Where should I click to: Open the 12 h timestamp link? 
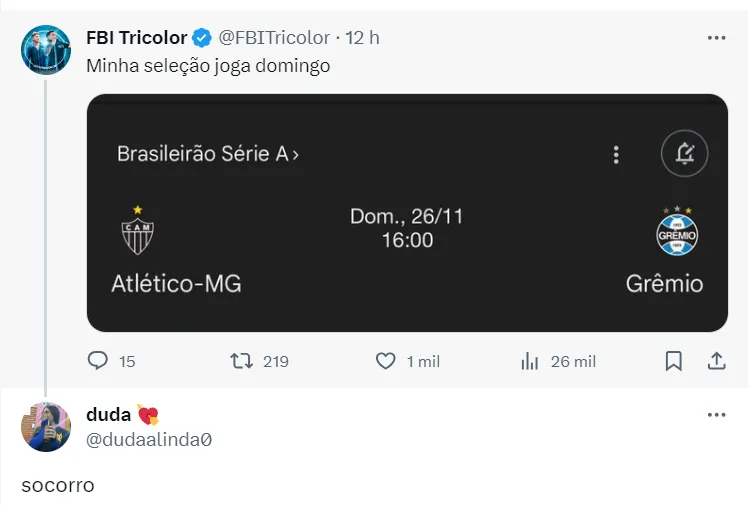pyautogui.click(x=363, y=38)
